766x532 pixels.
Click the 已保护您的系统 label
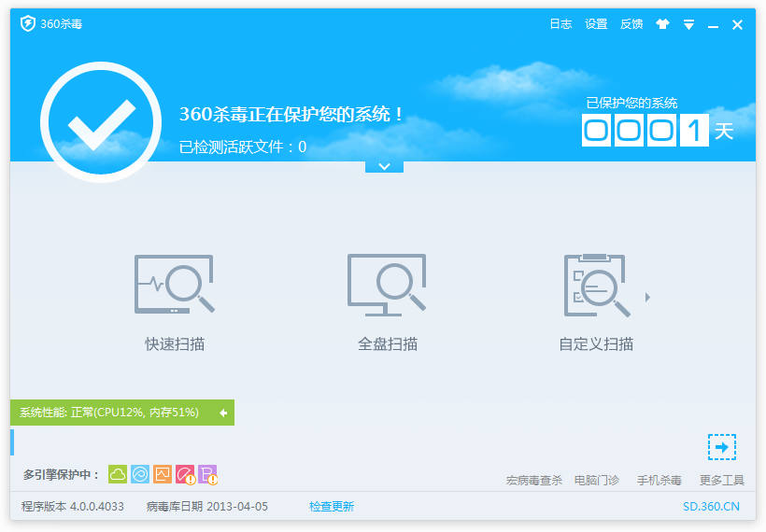pos(631,103)
